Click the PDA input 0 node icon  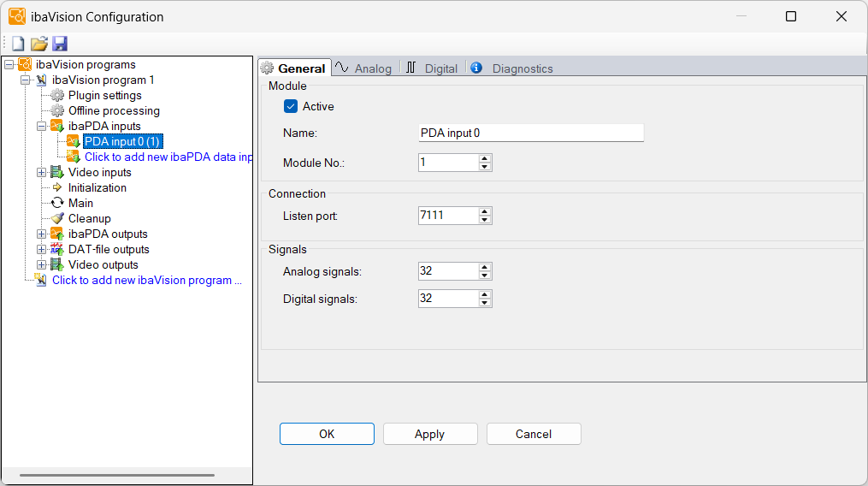coord(74,141)
